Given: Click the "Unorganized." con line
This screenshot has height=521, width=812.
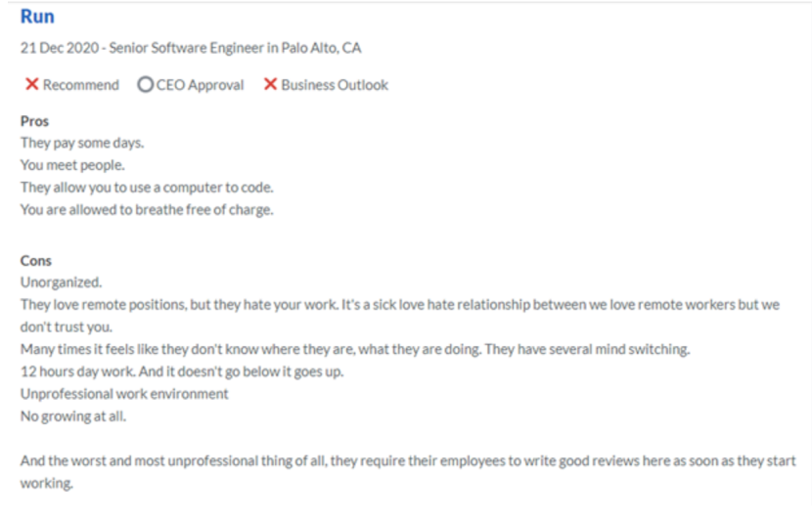Looking at the screenshot, I should pos(61,282).
